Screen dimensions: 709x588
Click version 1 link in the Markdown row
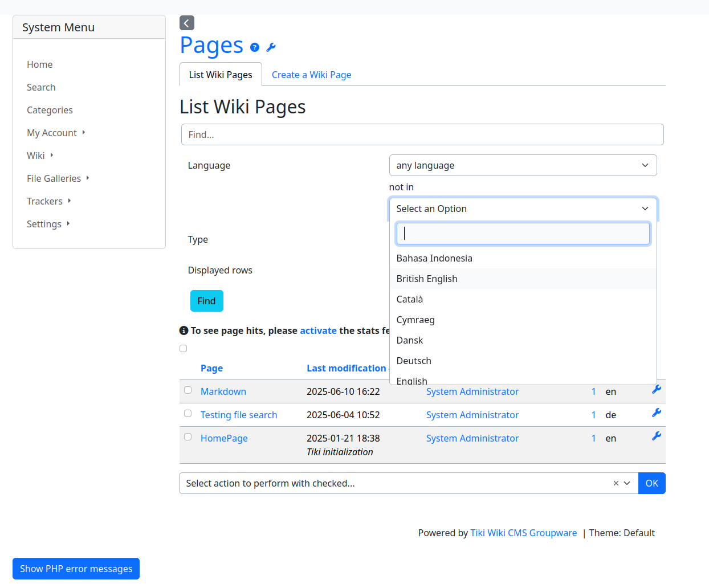click(x=593, y=391)
